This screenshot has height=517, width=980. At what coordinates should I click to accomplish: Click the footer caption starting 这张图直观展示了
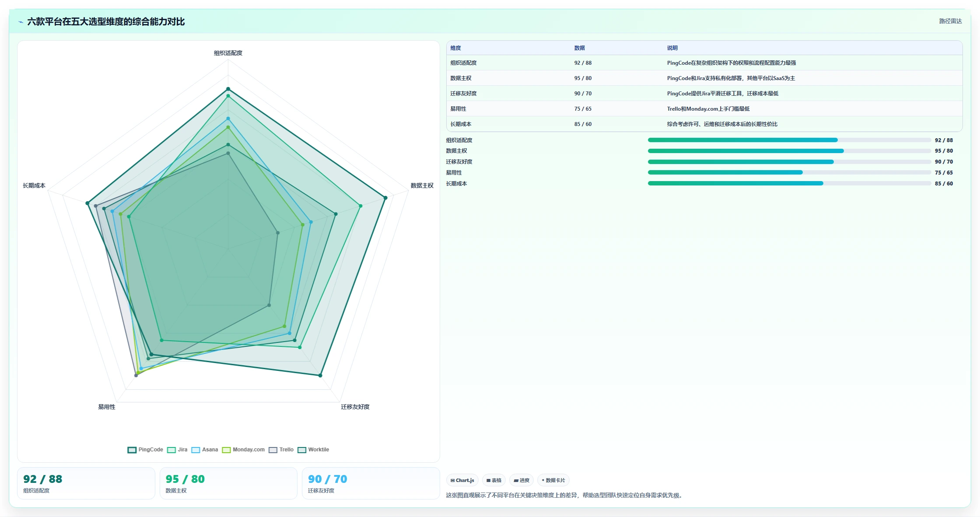click(x=565, y=496)
